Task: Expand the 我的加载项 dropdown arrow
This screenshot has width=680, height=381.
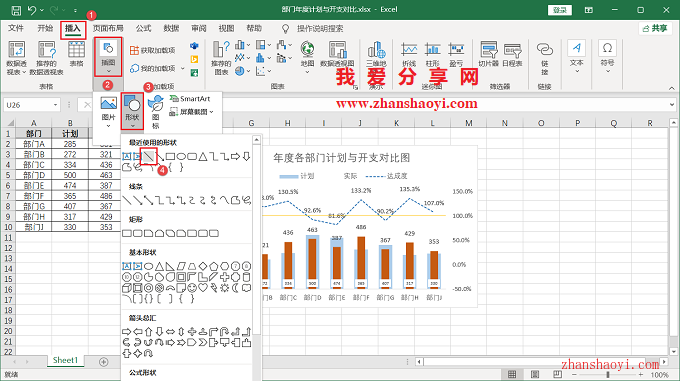Action: [183, 68]
